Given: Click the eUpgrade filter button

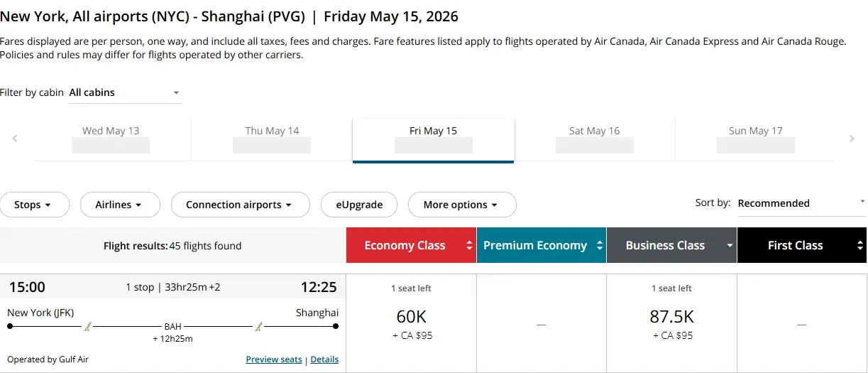Looking at the screenshot, I should click(x=359, y=205).
